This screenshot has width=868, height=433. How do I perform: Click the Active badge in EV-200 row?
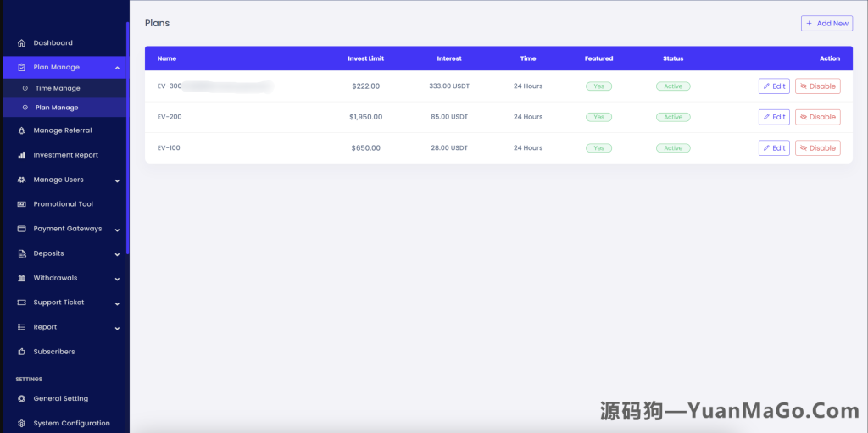[673, 117]
